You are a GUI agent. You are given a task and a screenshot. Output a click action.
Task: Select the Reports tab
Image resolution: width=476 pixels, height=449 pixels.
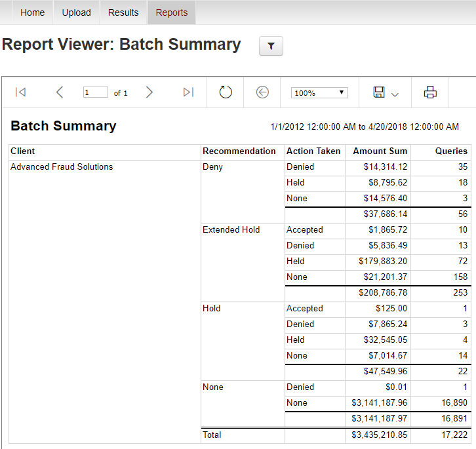tap(172, 12)
